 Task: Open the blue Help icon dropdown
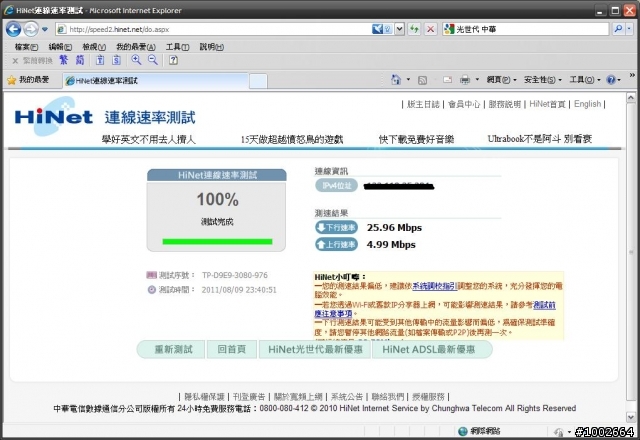pyautogui.click(x=613, y=80)
